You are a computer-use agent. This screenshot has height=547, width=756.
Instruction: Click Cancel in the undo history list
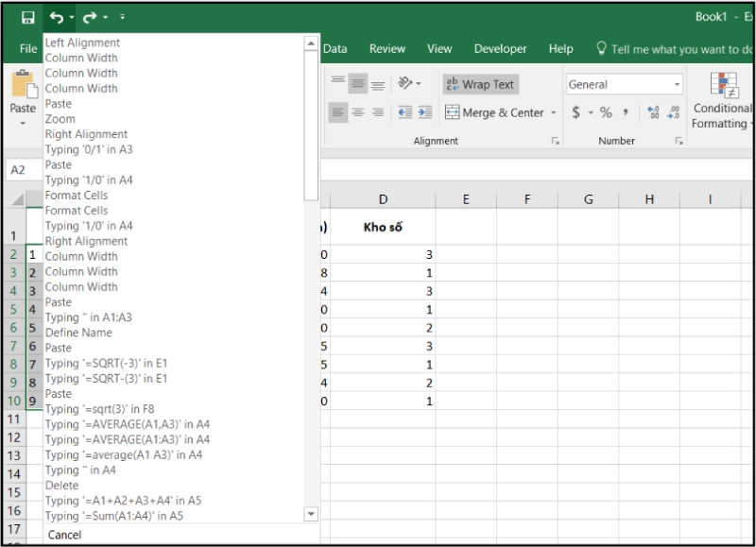click(65, 534)
